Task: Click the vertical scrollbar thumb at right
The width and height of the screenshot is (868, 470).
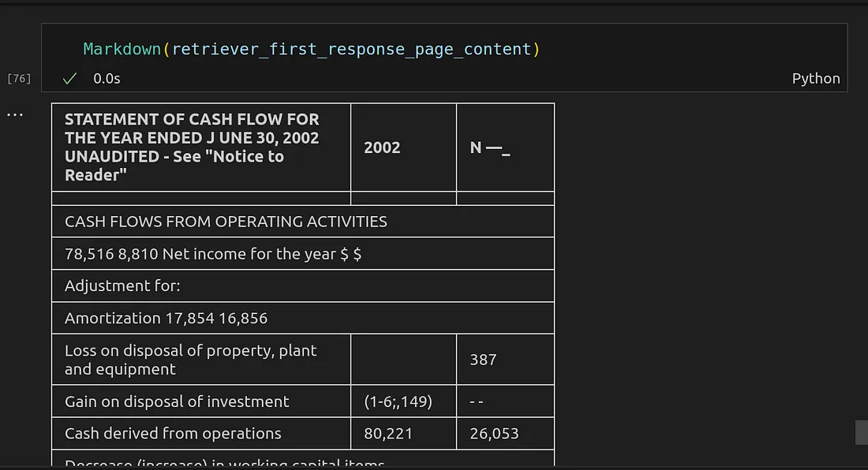Action: [862, 432]
